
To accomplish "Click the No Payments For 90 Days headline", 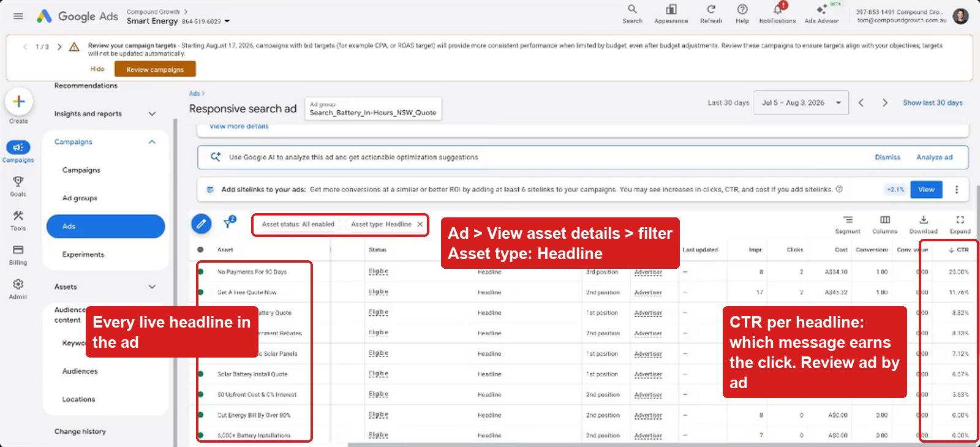I will pos(252,272).
